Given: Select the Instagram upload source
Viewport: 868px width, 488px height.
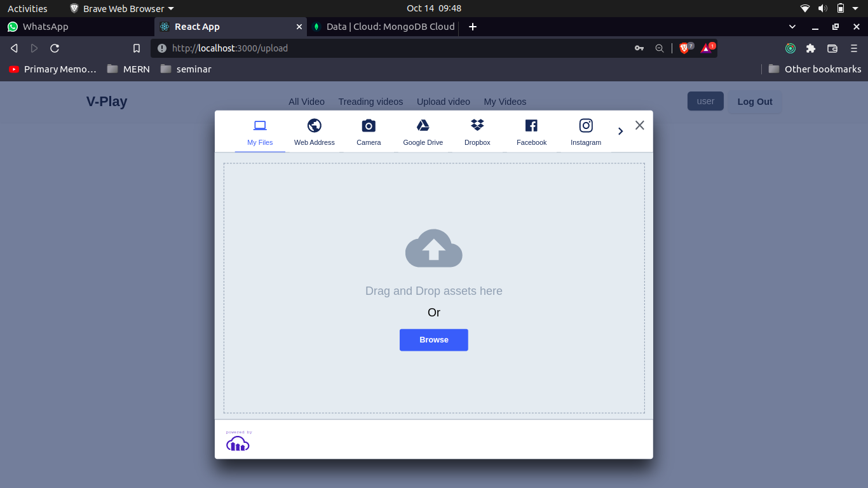Looking at the screenshot, I should click(x=585, y=131).
